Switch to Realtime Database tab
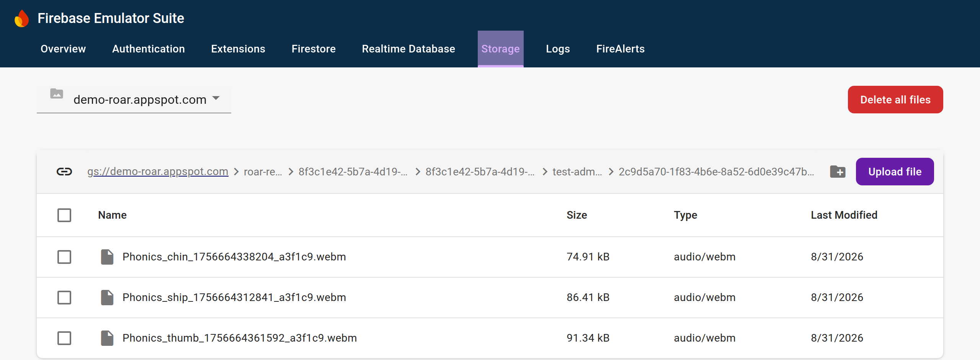The image size is (980, 360). (408, 49)
